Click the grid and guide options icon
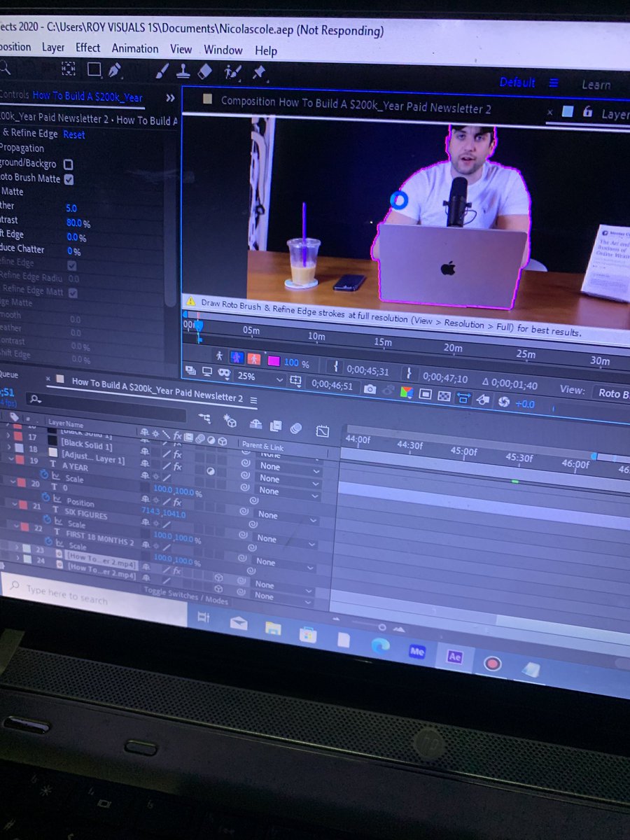 295,381
